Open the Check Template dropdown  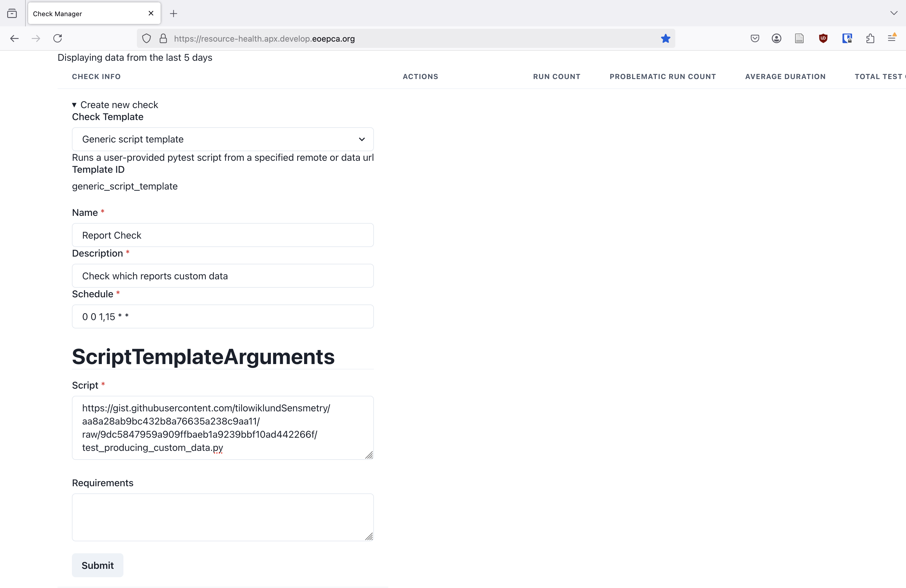(223, 139)
